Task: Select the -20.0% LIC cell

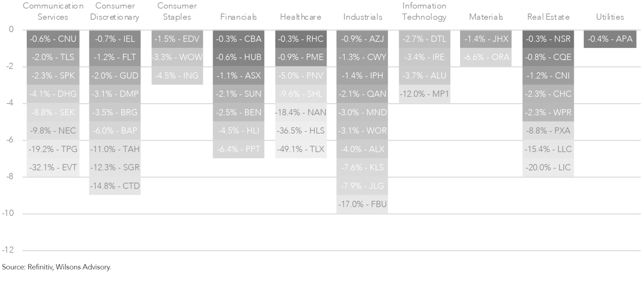Action: click(x=548, y=167)
